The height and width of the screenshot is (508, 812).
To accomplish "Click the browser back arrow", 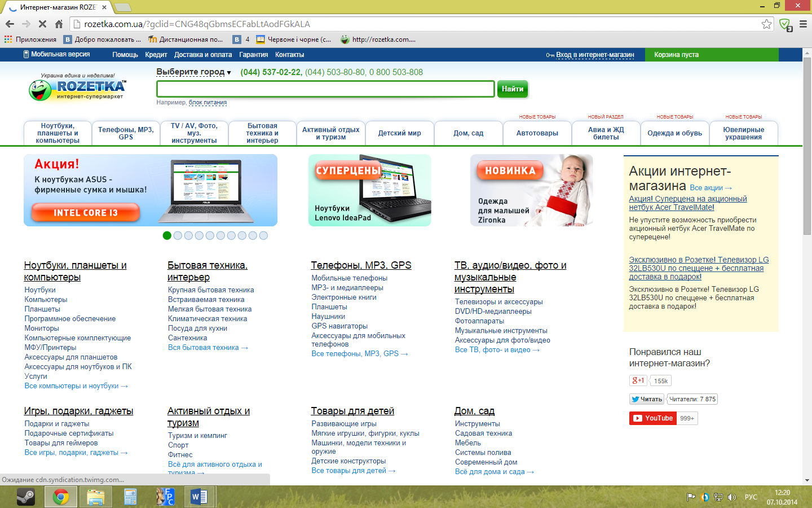I will (x=10, y=24).
